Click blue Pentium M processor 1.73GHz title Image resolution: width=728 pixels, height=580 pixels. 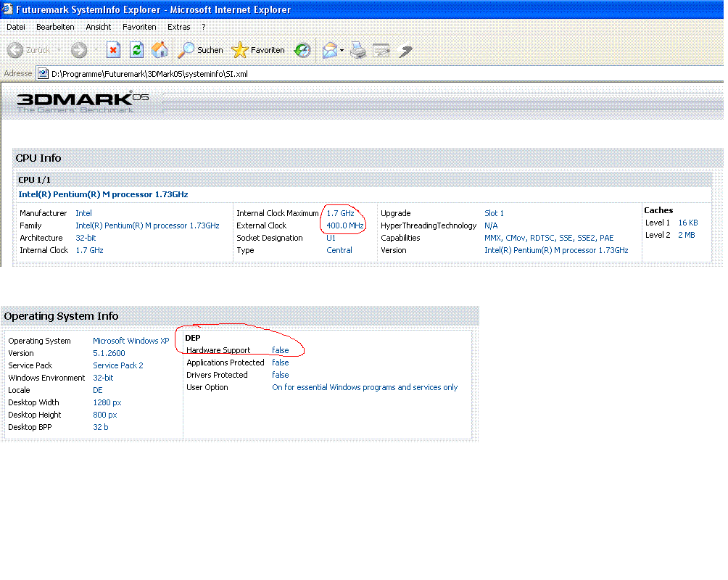tap(103, 194)
